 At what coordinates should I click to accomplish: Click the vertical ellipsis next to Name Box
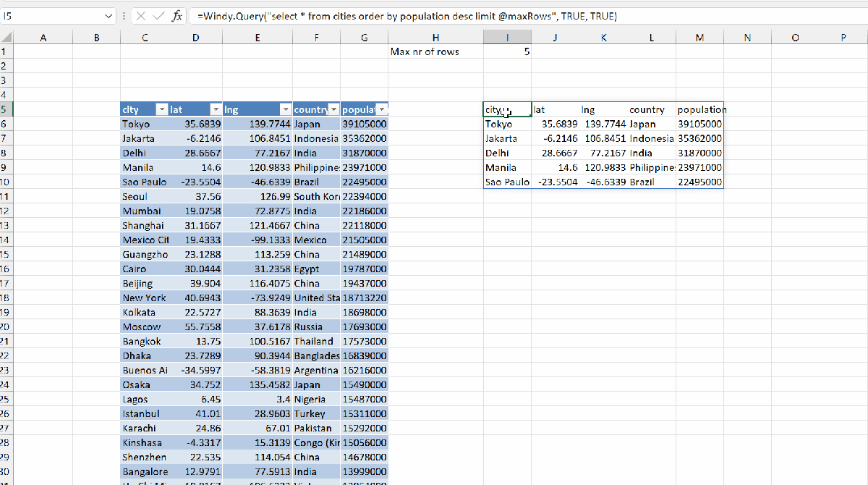pyautogui.click(x=124, y=16)
